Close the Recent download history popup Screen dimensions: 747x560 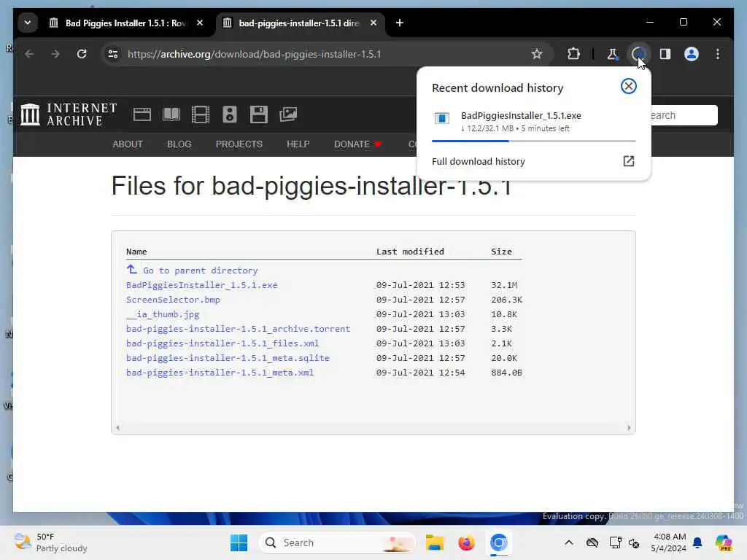(x=628, y=86)
